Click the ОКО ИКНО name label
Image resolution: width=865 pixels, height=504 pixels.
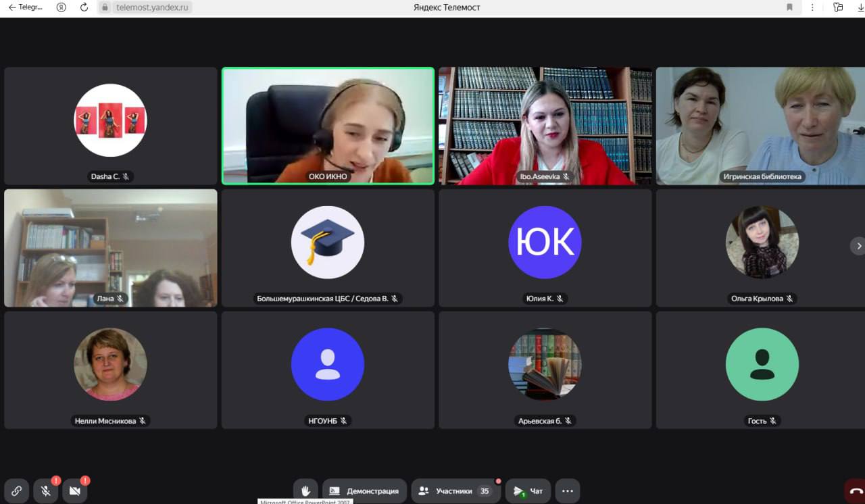[328, 176]
